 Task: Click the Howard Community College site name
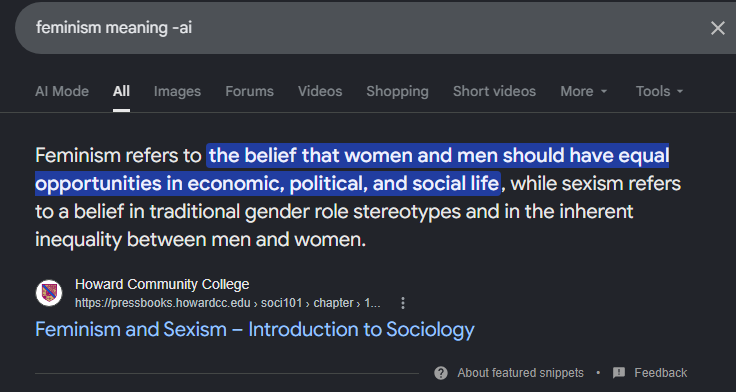point(162,284)
